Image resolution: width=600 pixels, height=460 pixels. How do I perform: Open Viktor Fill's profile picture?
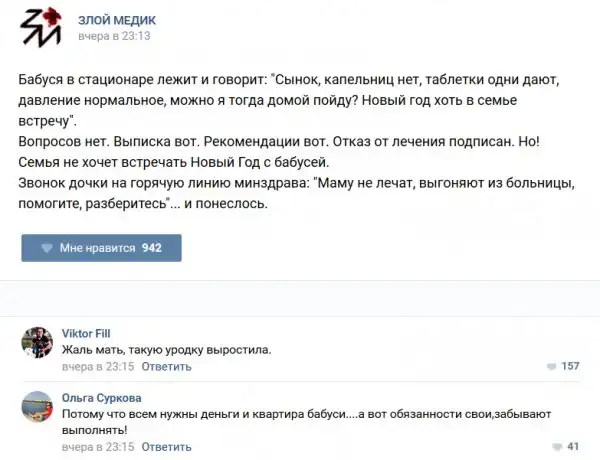coord(37,344)
